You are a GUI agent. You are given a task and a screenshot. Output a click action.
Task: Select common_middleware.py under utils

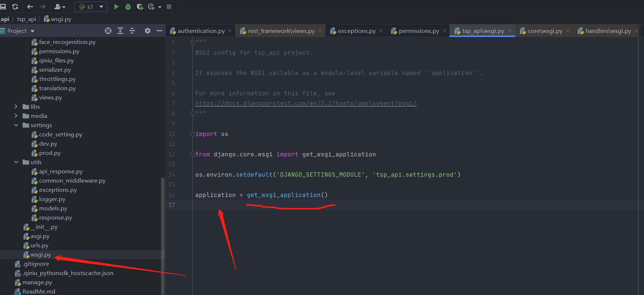click(x=72, y=181)
